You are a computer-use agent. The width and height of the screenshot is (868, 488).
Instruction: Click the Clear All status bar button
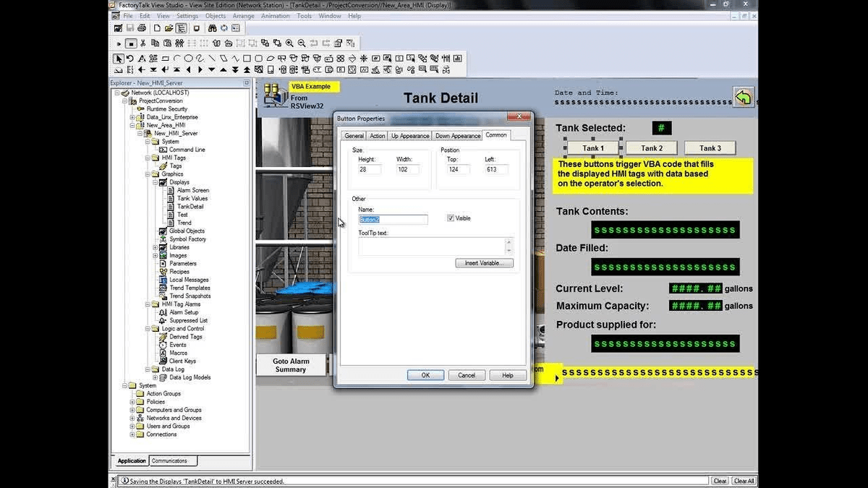point(746,480)
